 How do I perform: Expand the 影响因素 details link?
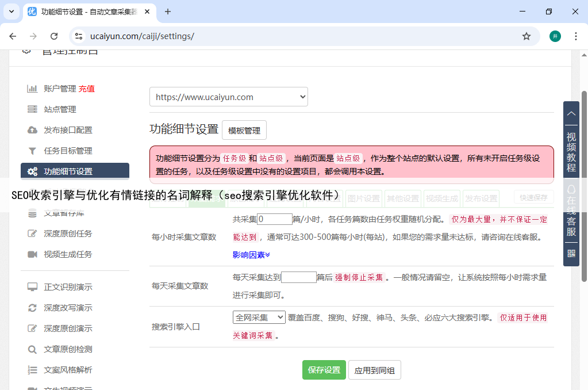[x=251, y=255]
